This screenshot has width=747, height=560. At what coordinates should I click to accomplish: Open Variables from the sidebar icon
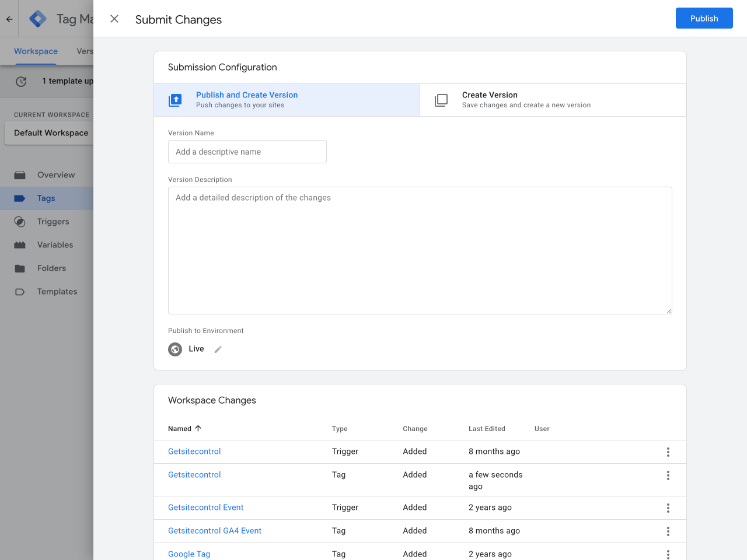20,245
